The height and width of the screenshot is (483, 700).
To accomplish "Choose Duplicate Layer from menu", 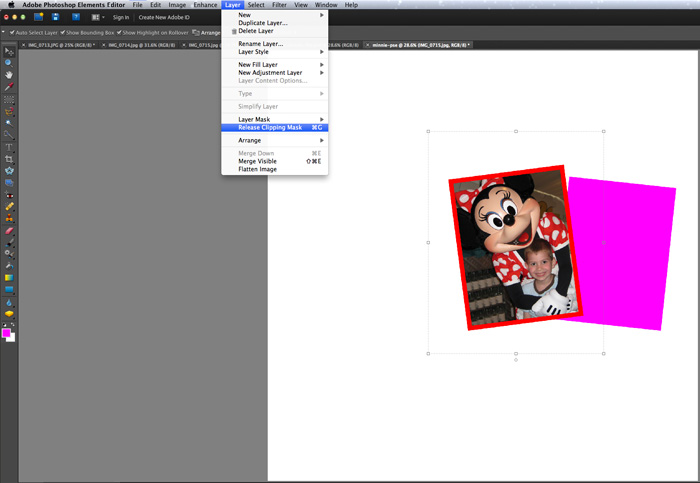I will pos(275,23).
